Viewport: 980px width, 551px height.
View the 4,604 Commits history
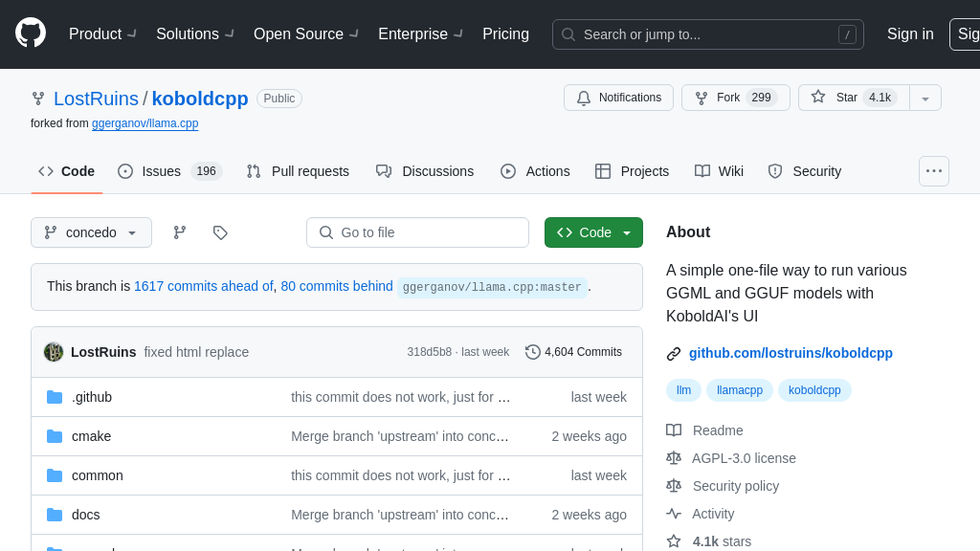tap(574, 352)
